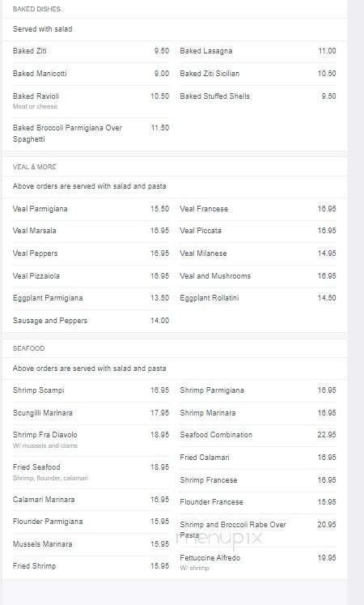Select Eggplant Rollatini

point(258,298)
